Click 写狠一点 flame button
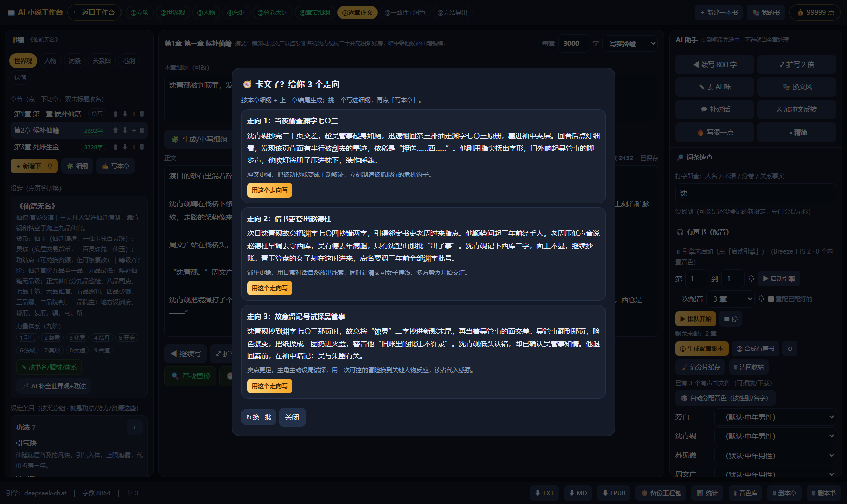This screenshot has width=847, height=504. (x=714, y=132)
